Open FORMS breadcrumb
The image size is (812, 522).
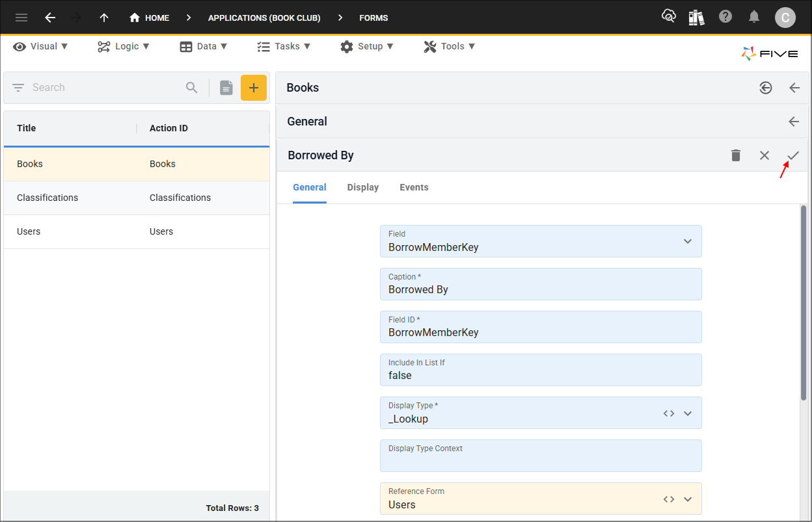pyautogui.click(x=373, y=18)
